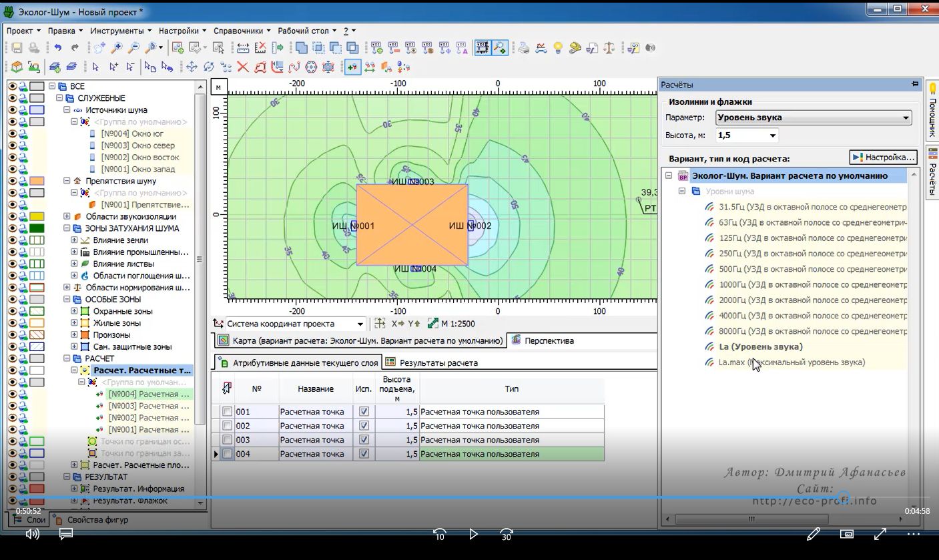Screen dimensions: 939x560
Task: Select the pointer with minus tool
Action: 131,67
